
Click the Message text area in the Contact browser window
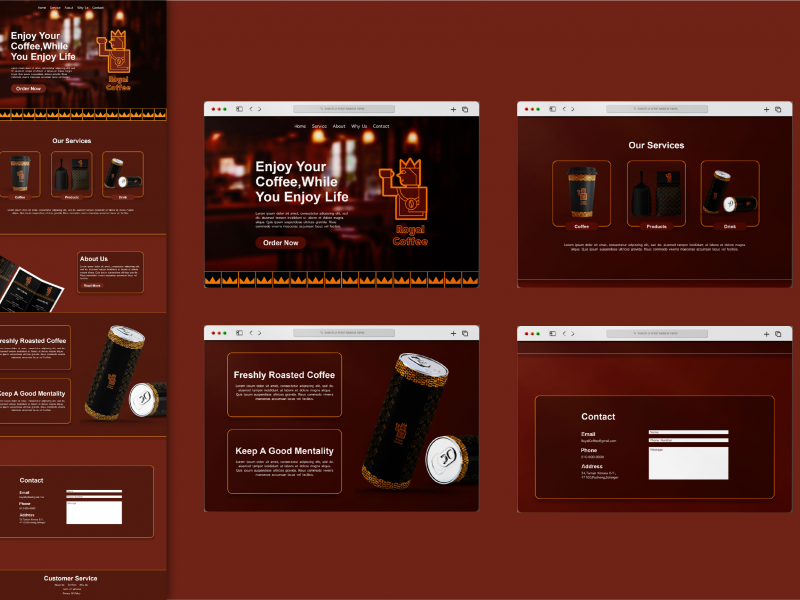coord(688,462)
